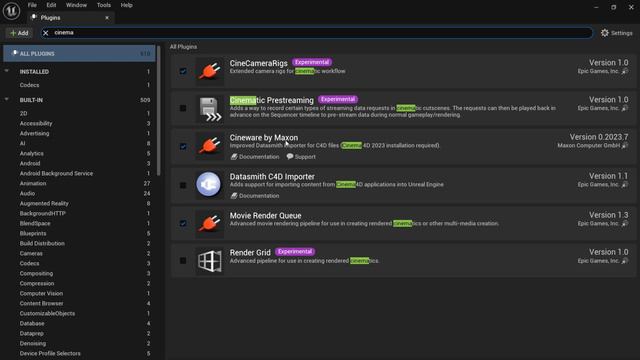Screen dimensions: 640x360
Task: Click the Cineware by Maxon plug icon
Action: (209, 146)
